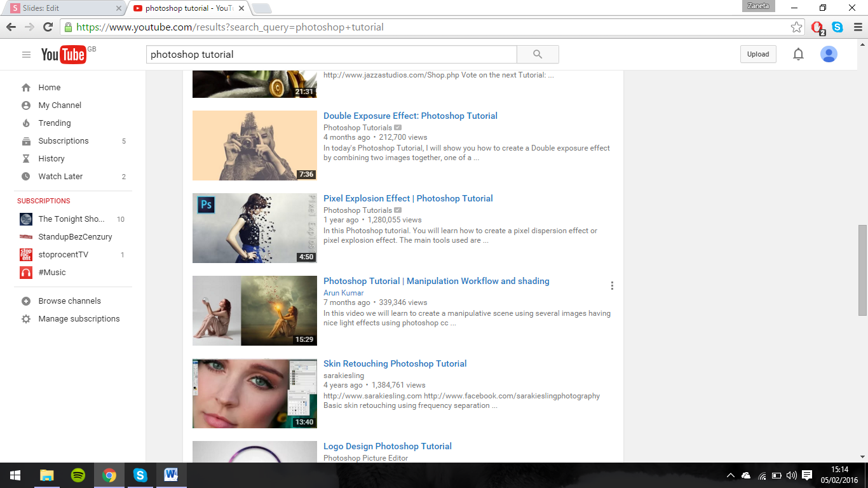Open Skin Retouching Photoshop Tutorial title
Image resolution: width=868 pixels, height=488 pixels.
tap(395, 363)
